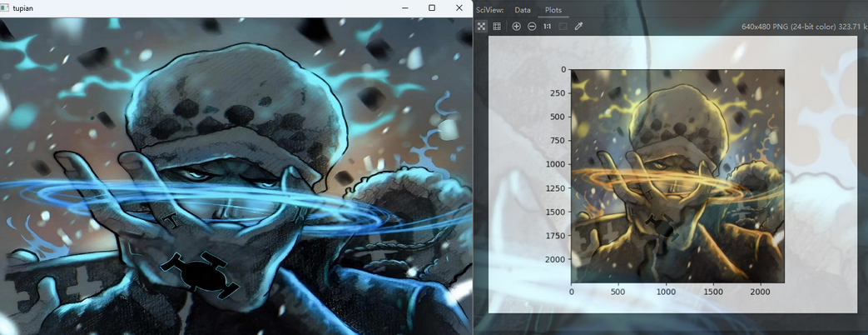868x335 pixels.
Task: Close the tupian window
Action: point(459,7)
